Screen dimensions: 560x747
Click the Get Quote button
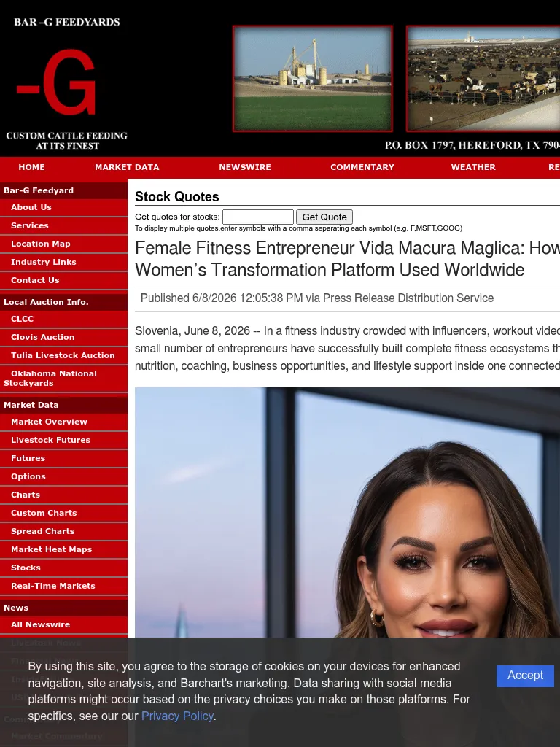click(x=324, y=217)
